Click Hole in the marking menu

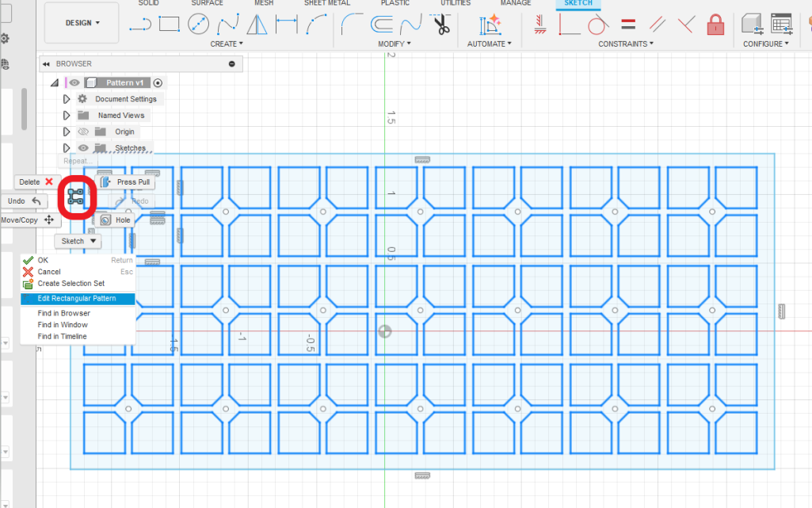tap(115, 220)
